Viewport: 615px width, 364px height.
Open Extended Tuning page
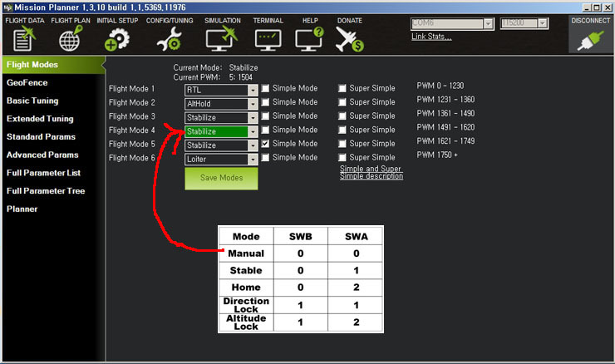pyautogui.click(x=40, y=119)
